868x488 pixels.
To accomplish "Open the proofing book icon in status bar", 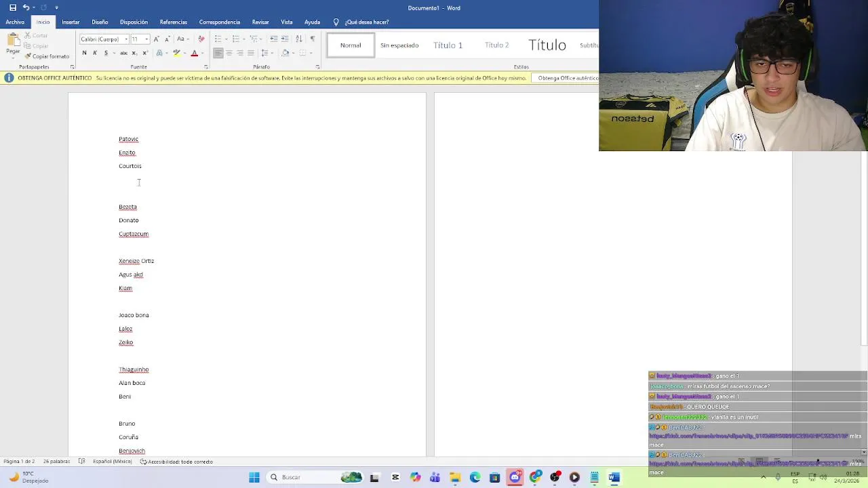I will pyautogui.click(x=81, y=462).
